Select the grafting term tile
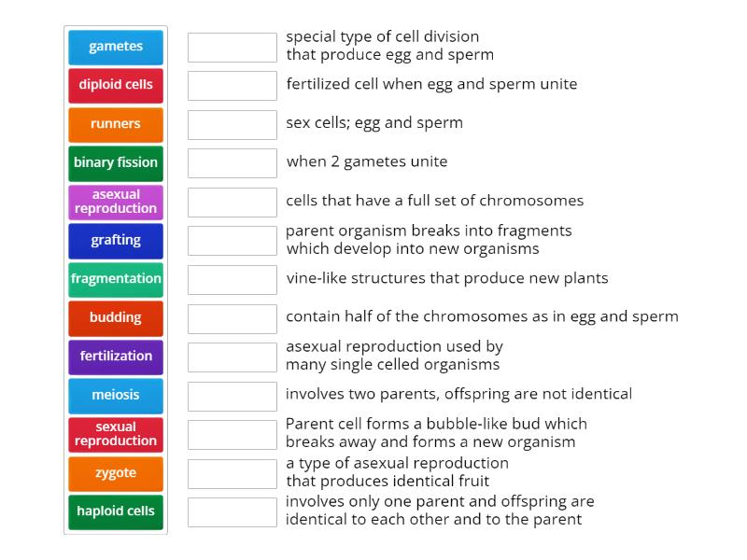The height and width of the screenshot is (560, 747). click(116, 241)
